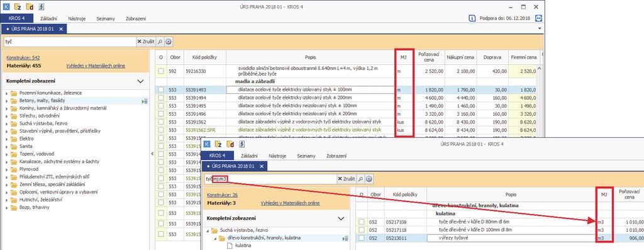The height and width of the screenshot is (250, 644).
Task: Click the D folder icon in the back window title bar
Action: 29,6
